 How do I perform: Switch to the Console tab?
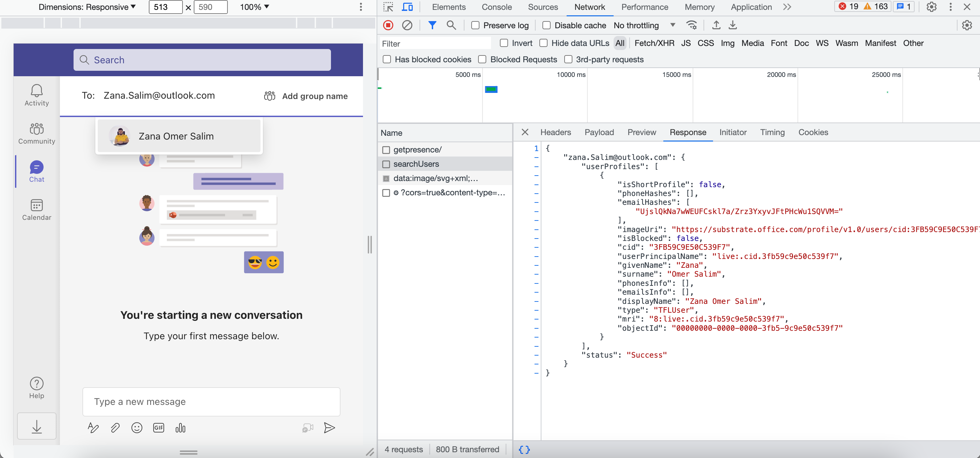(496, 7)
